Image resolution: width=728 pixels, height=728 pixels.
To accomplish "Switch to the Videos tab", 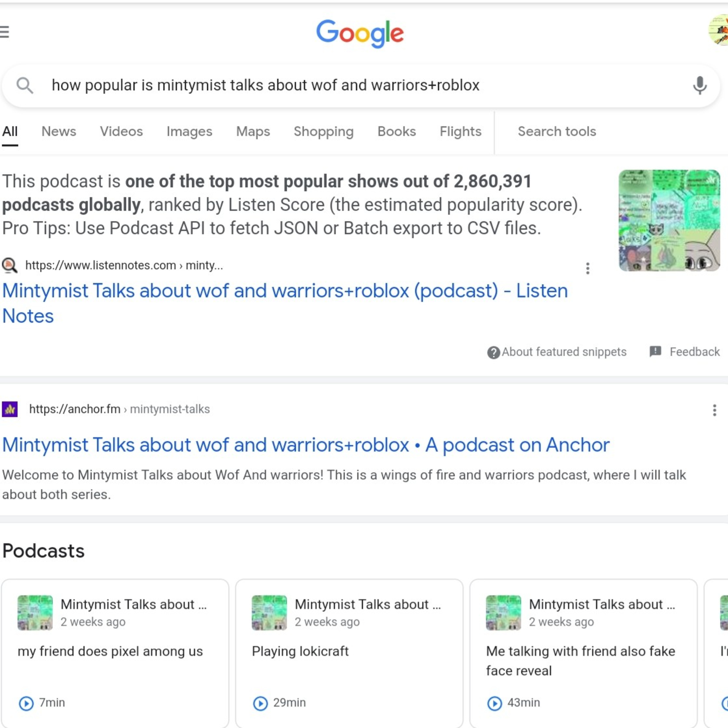I will click(121, 132).
